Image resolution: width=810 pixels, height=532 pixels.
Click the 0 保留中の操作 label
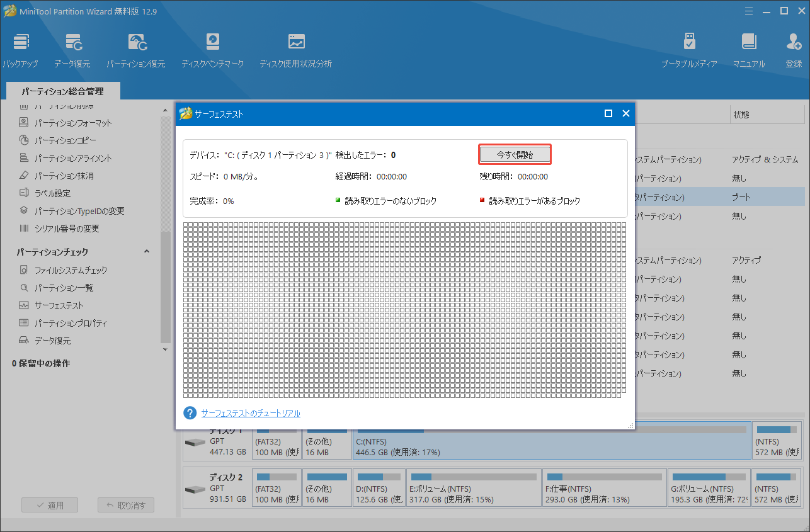pos(41,364)
